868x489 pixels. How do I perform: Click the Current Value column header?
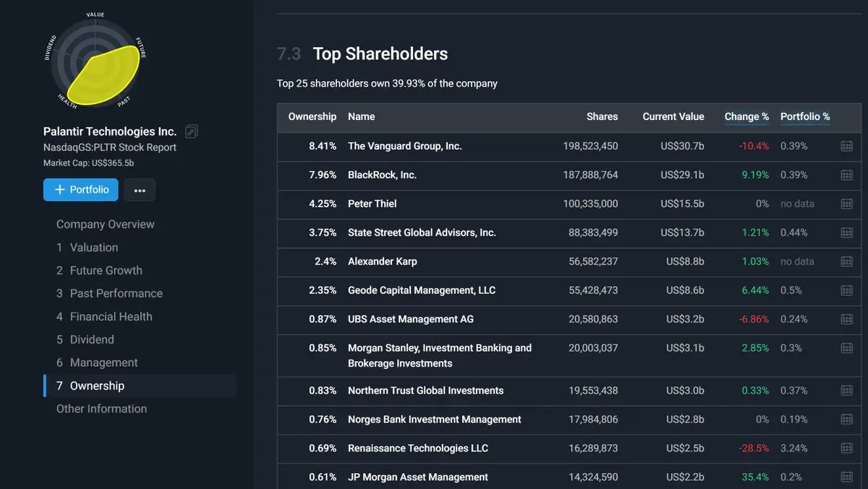tap(673, 116)
